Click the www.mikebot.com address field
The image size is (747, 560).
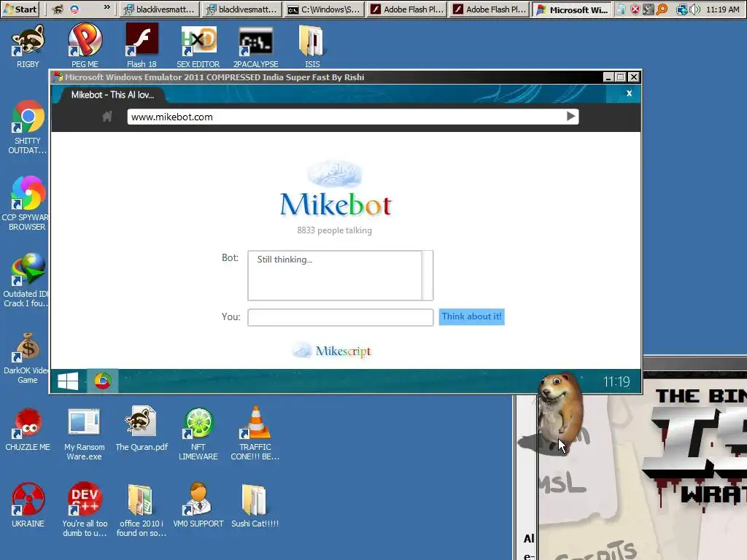pyautogui.click(x=346, y=117)
